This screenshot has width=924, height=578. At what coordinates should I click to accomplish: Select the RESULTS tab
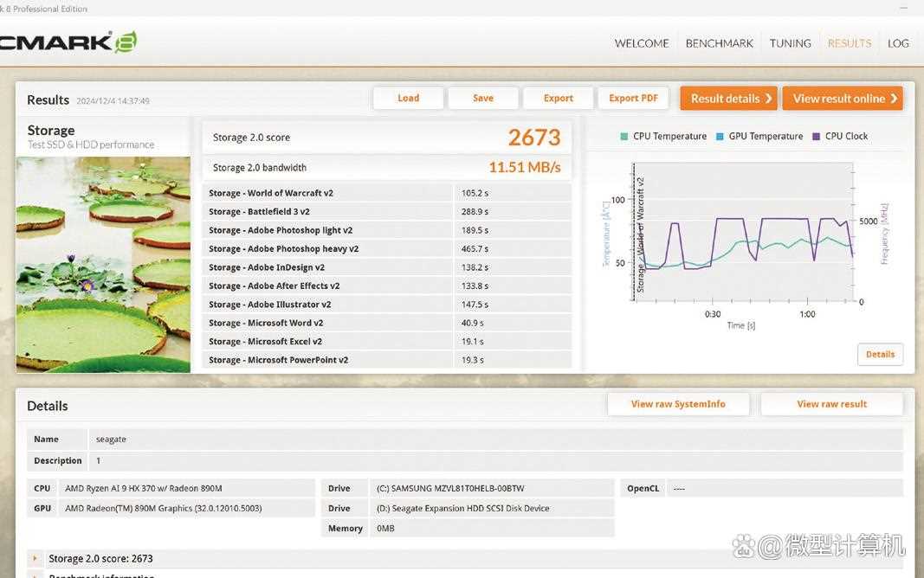coord(849,43)
